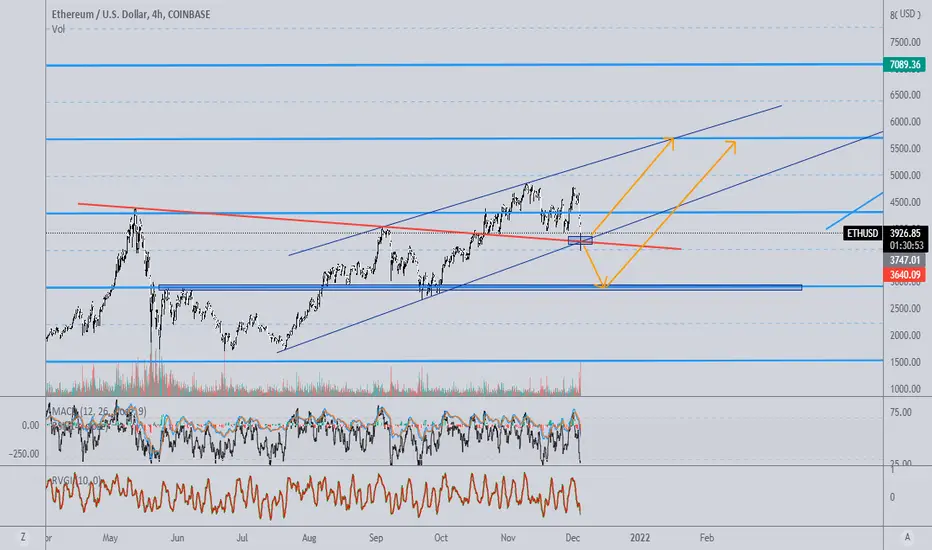Click the 1000.00 price axis label
Image resolution: width=932 pixels, height=550 pixels.
[905, 388]
